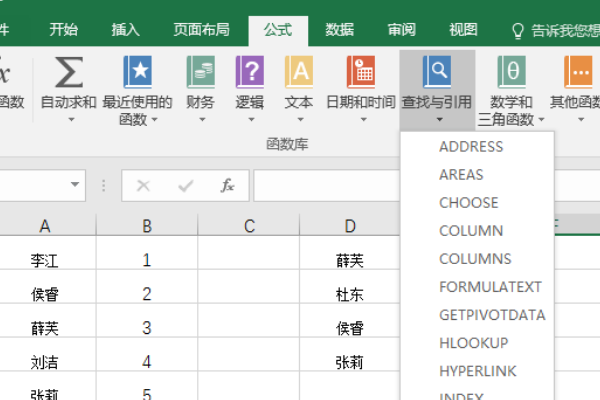Collapse the Lookup & Reference (查找与引用) dropdown
600x400 pixels.
(x=437, y=90)
